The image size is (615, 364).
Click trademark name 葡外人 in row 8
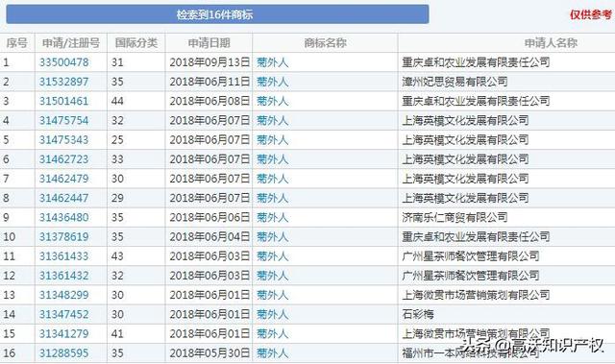point(273,198)
